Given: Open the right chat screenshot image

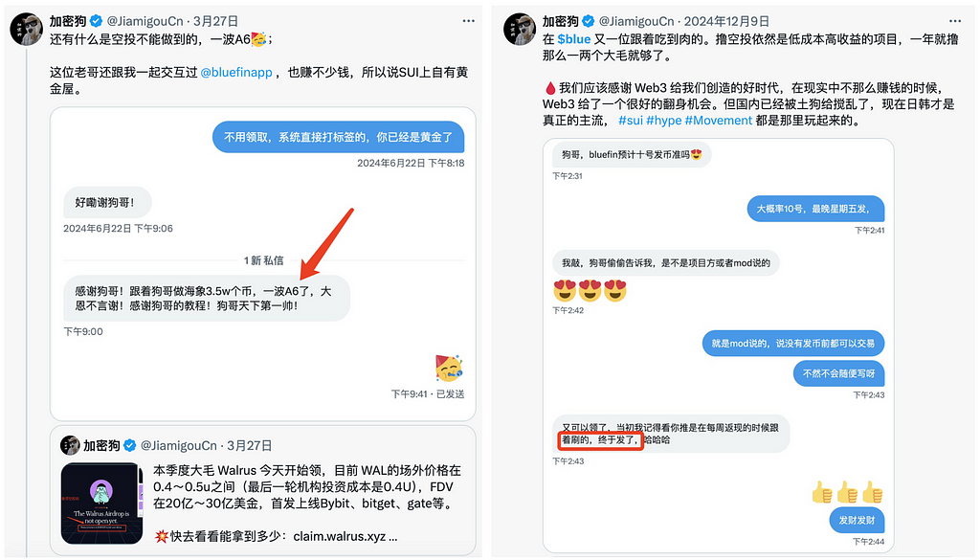Looking at the screenshot, I should tap(718, 346).
